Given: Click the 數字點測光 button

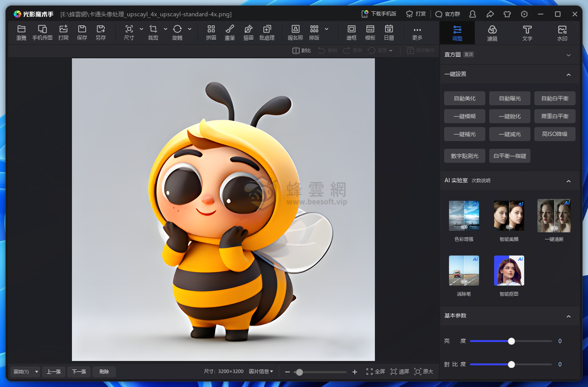Looking at the screenshot, I should coord(465,156).
